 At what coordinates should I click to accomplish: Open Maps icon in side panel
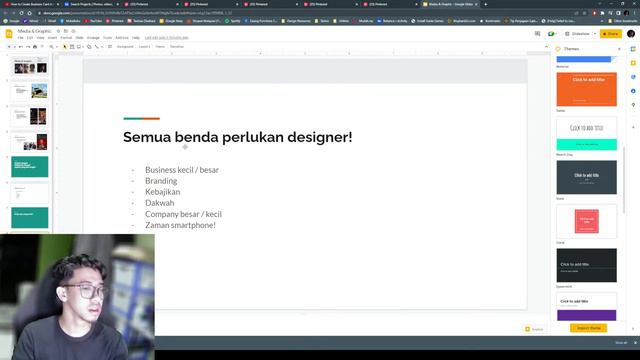[x=633, y=104]
